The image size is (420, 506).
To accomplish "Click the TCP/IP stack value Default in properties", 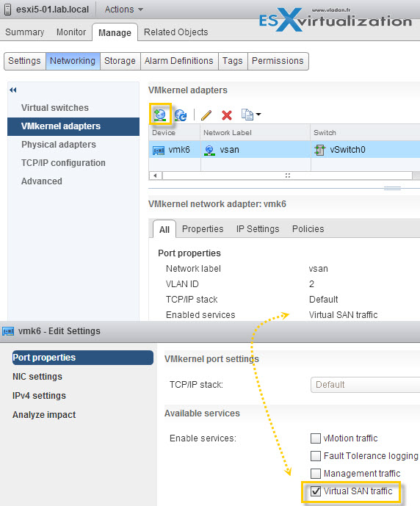I will [x=324, y=300].
